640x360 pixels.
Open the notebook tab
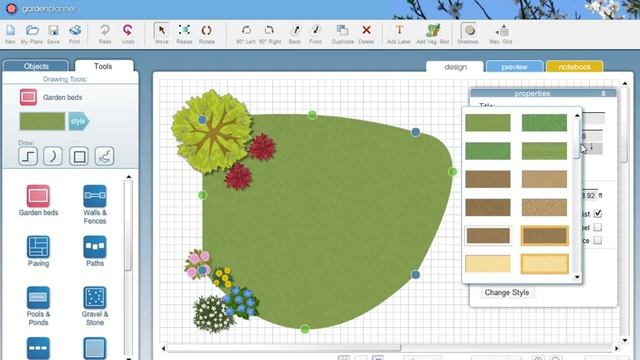click(x=574, y=67)
